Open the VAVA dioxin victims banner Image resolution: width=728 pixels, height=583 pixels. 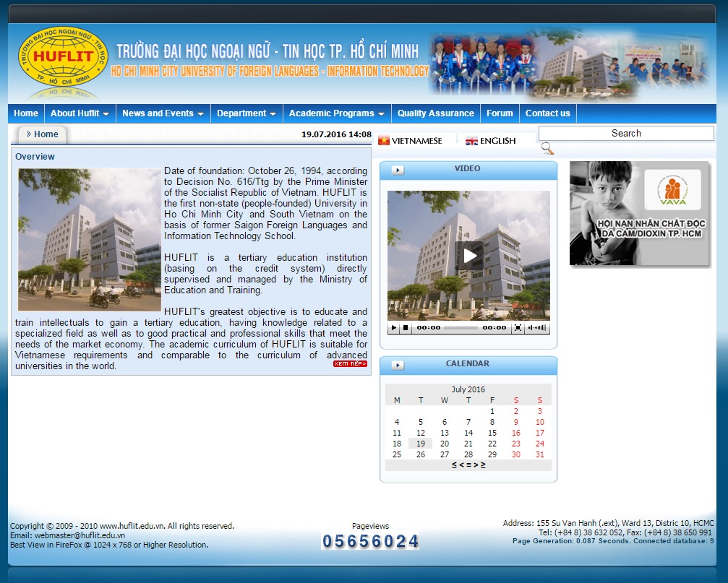(x=639, y=213)
